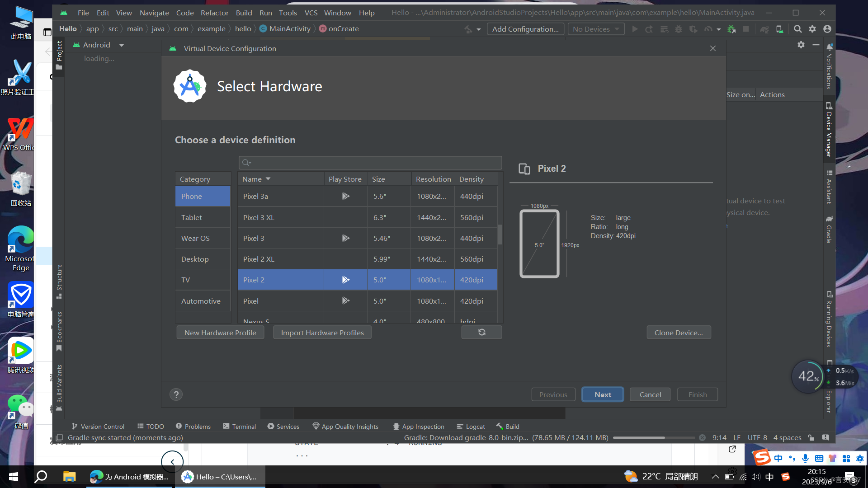The image size is (868, 488).
Task: Click the help question mark in device dialog
Action: coord(176,394)
